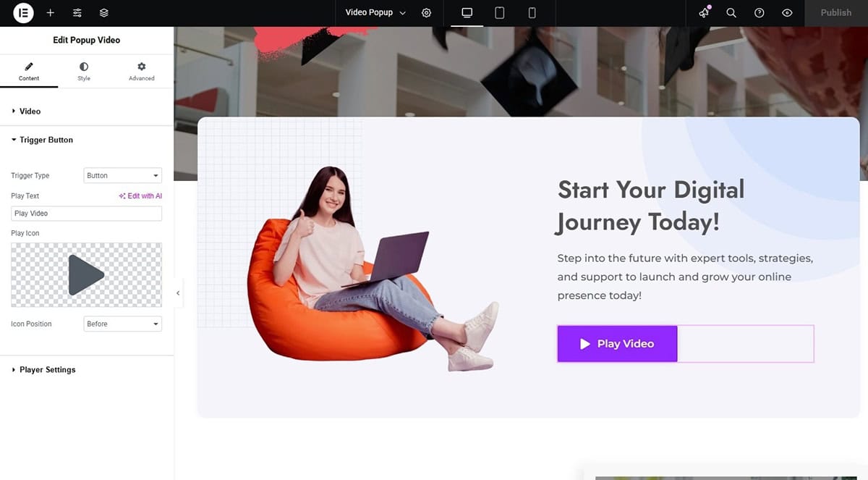Viewport: 868px width, 480px height.
Task: Open the Icon Position dropdown
Action: click(123, 324)
